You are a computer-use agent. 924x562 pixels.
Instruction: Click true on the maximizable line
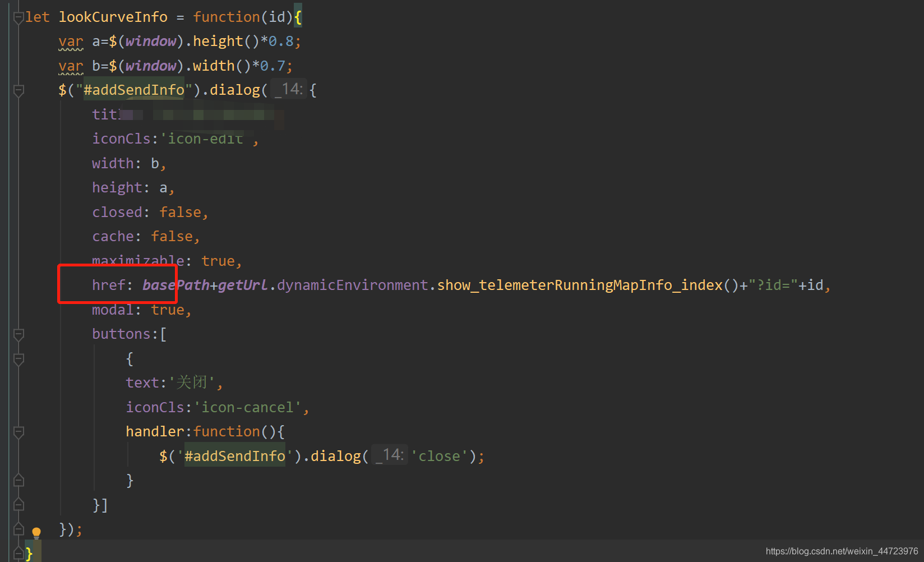click(x=218, y=261)
